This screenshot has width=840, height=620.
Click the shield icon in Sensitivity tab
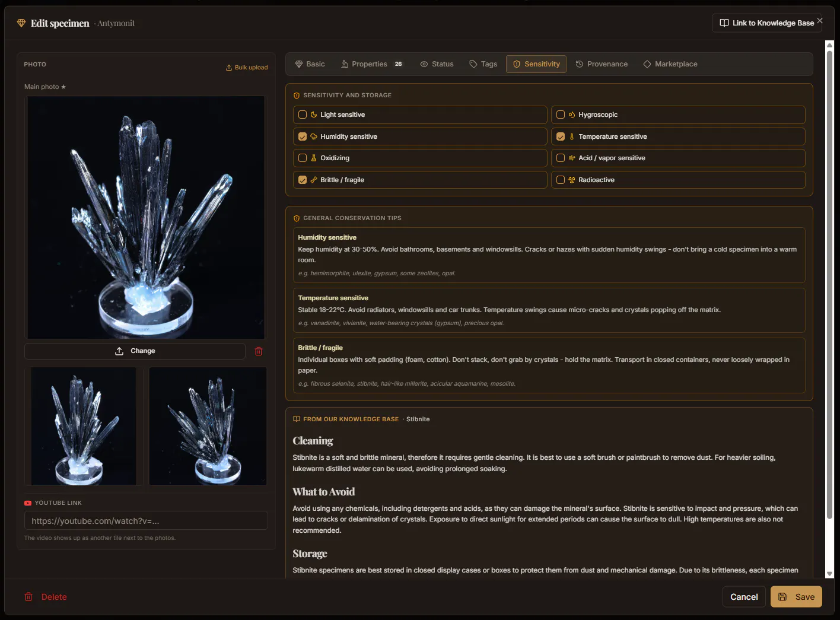517,64
